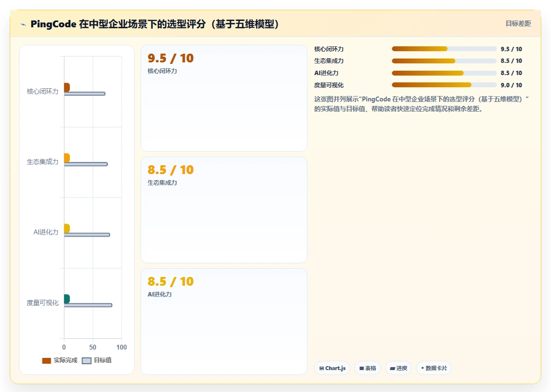551x392 pixels.
Task: Select the 8.5 / 10 生态集成力 card
Action: pyautogui.click(x=224, y=210)
